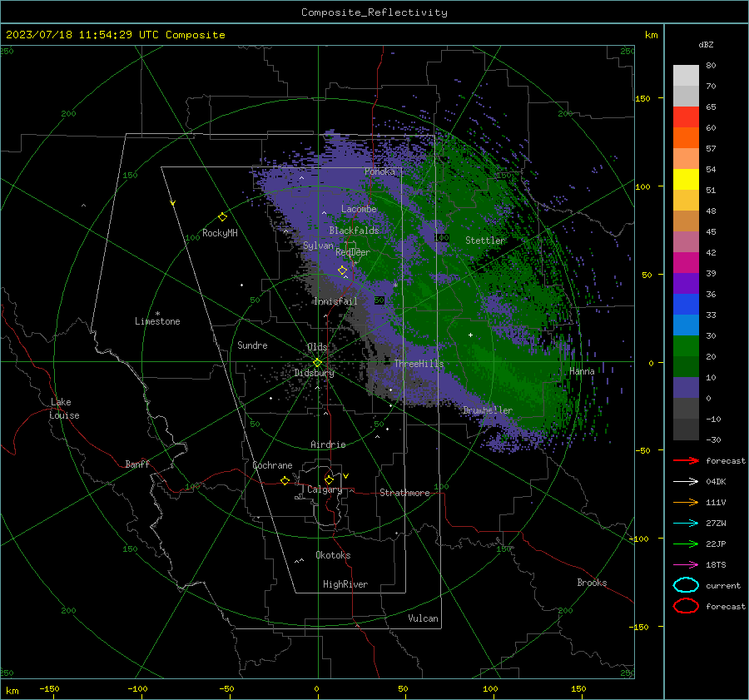This screenshot has width=749, height=700.
Task: Pick the red 60-65 dBZ swatch
Action: coord(686,117)
